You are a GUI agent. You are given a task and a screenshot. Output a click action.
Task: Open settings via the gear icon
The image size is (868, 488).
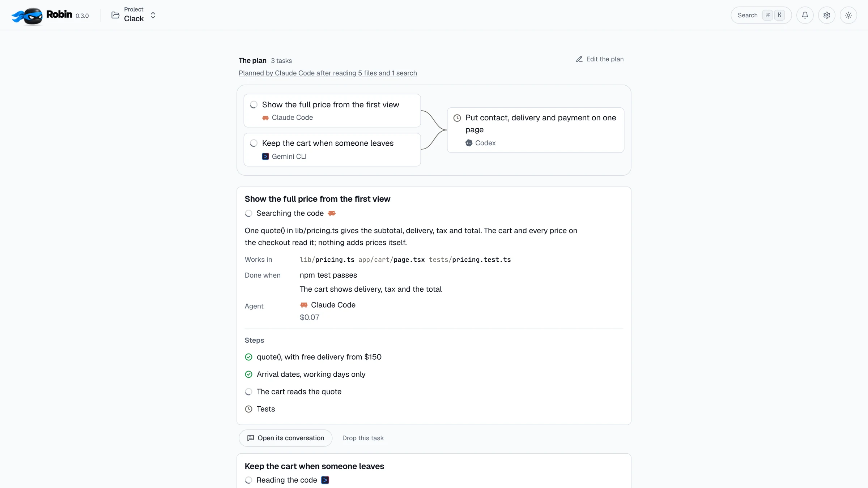click(826, 15)
